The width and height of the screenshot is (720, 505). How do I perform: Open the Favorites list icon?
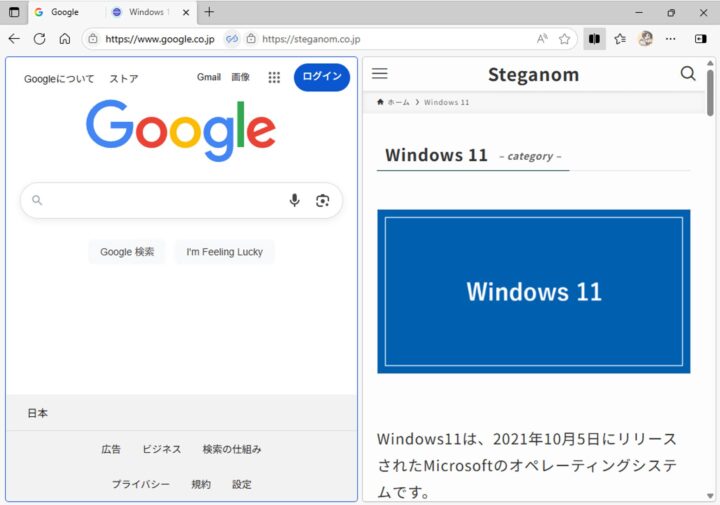tap(620, 39)
